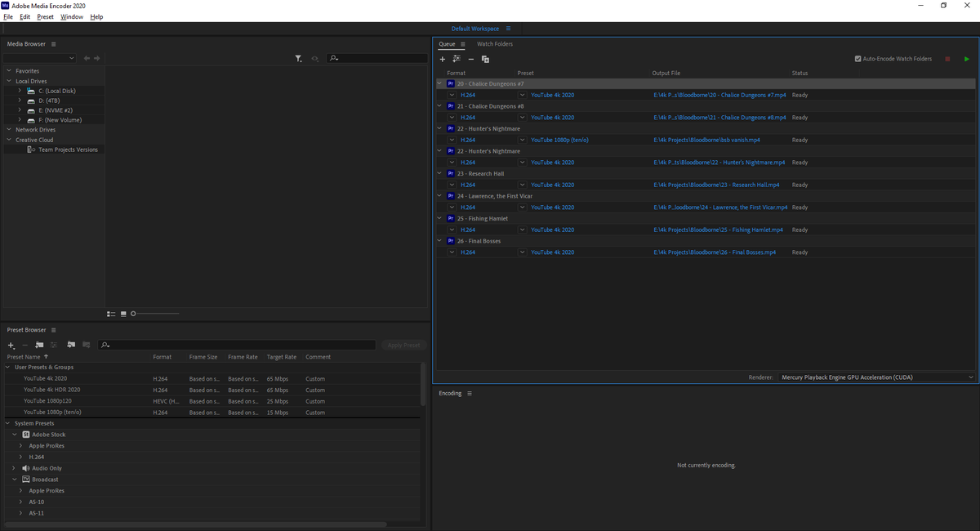
Task: Click Media Browser file type filter icon
Action: point(298,58)
